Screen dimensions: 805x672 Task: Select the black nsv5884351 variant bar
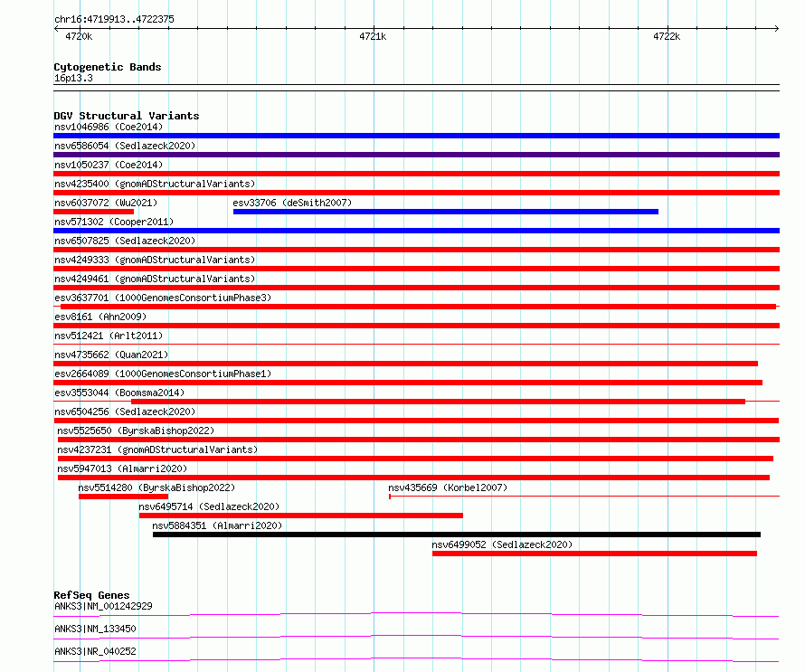point(457,535)
